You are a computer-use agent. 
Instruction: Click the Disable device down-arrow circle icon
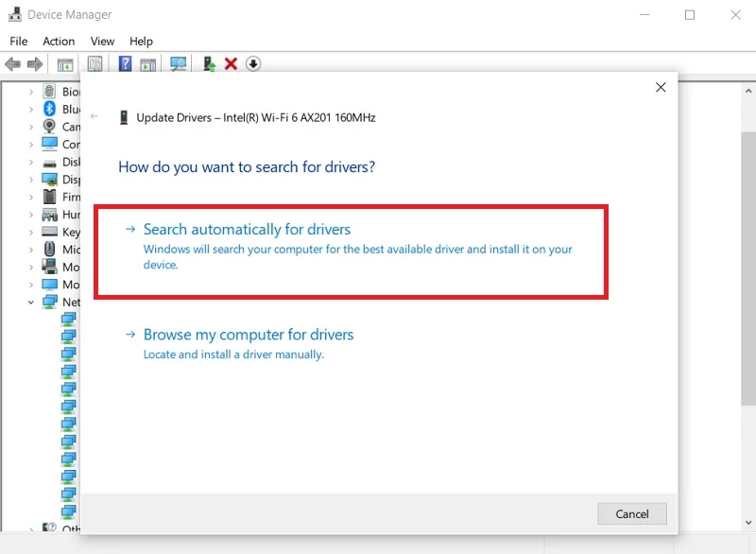coord(253,63)
